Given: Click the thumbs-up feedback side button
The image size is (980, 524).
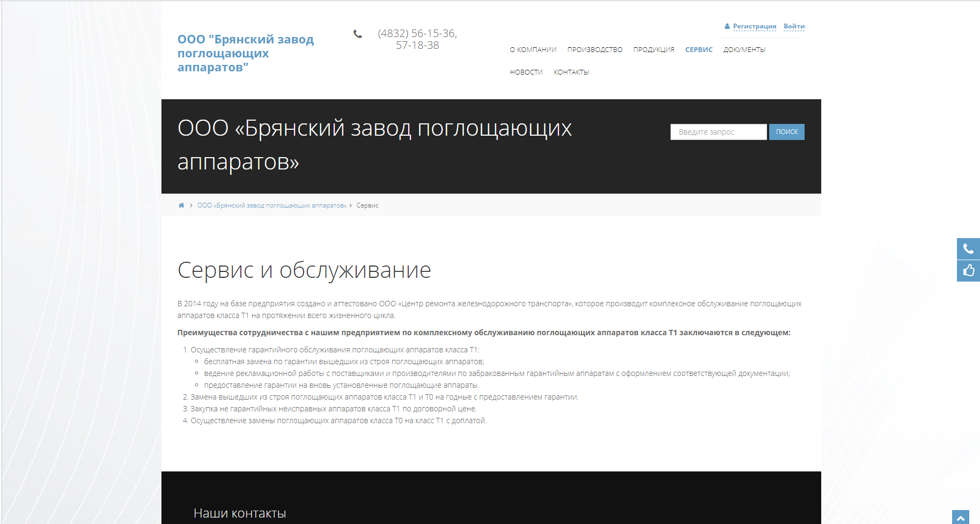Looking at the screenshot, I should click(968, 271).
